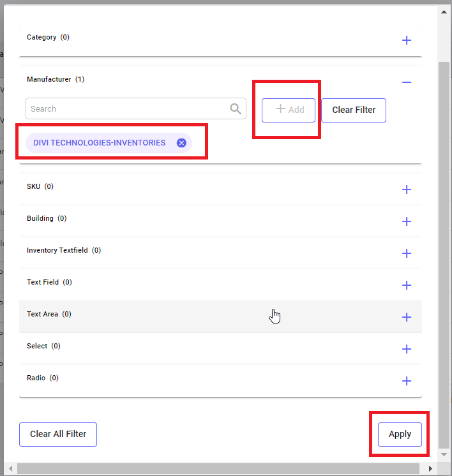Click the horizontal scrollbar thumb
This screenshot has height=476, width=452.
click(x=218, y=468)
